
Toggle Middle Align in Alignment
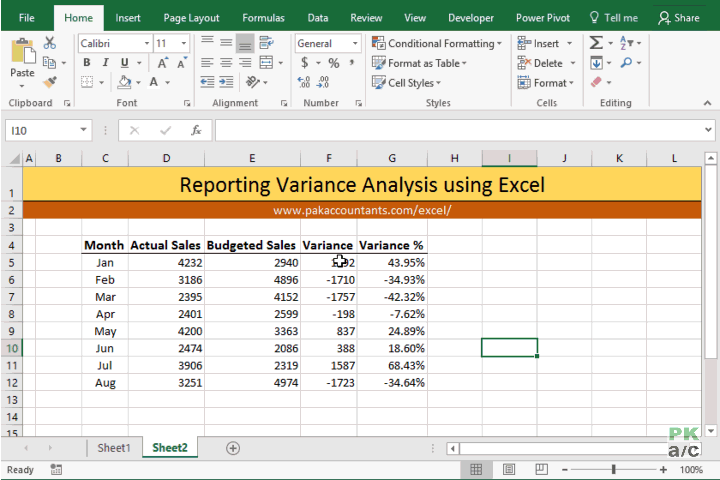click(226, 43)
